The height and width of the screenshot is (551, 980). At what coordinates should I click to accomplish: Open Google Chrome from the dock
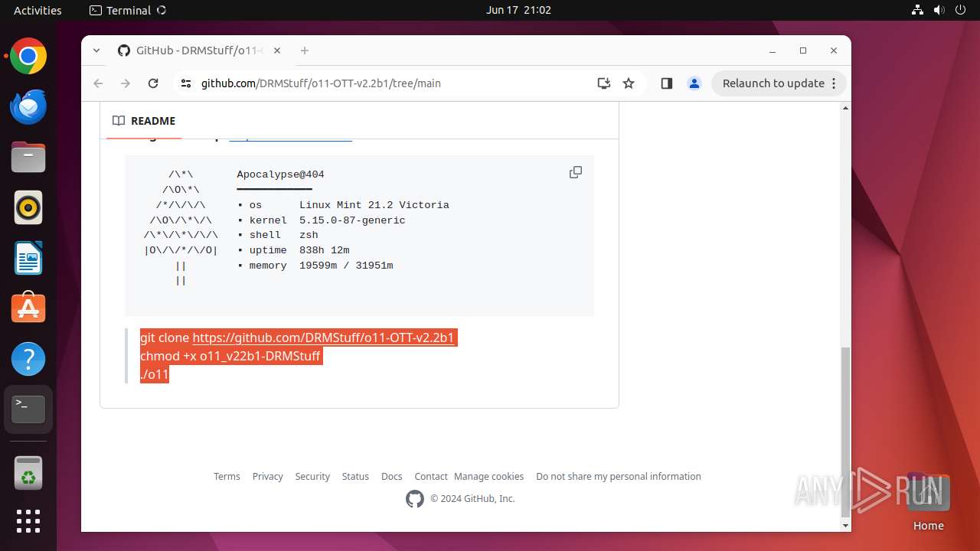pos(28,57)
